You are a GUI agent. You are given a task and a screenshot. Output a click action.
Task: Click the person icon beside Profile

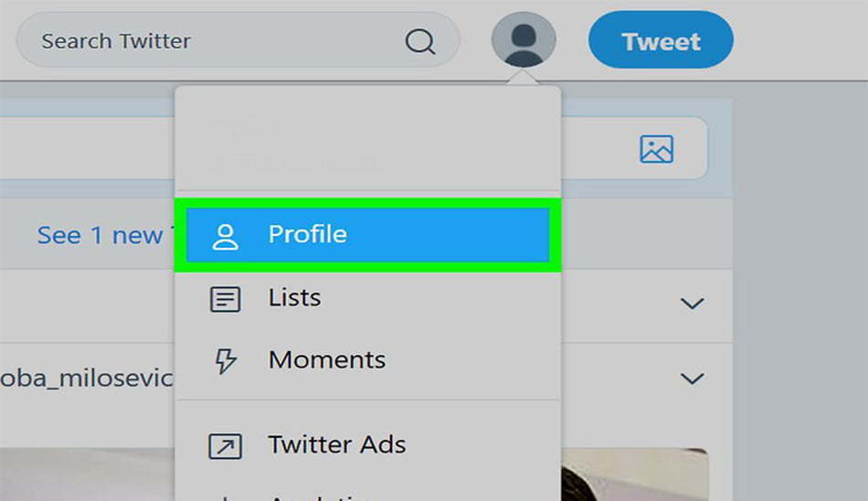[x=226, y=237]
